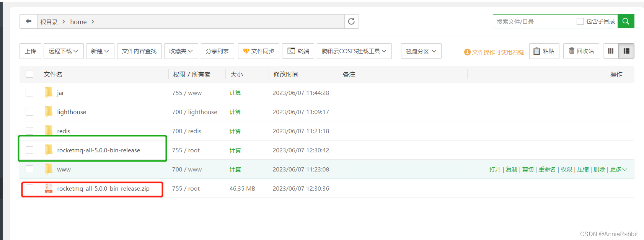Click the chevron after 根目录 in breadcrumb
The image size is (644, 240).
64,22
